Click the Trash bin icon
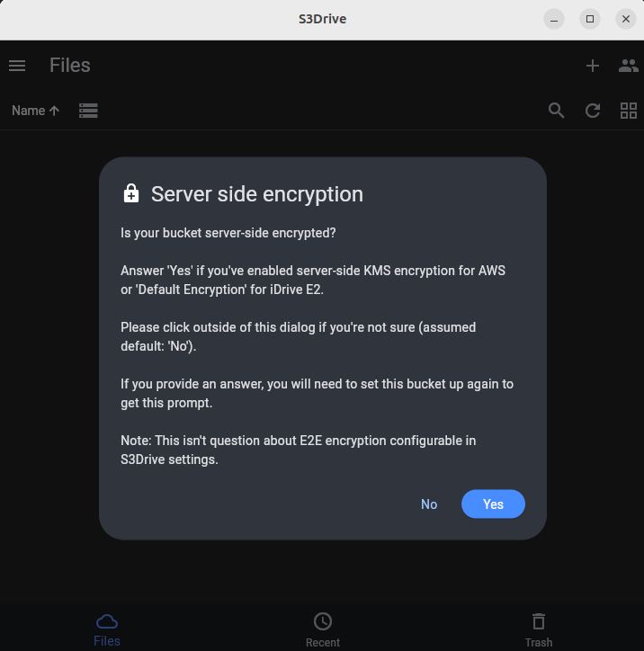This screenshot has width=644, height=651. [539, 621]
